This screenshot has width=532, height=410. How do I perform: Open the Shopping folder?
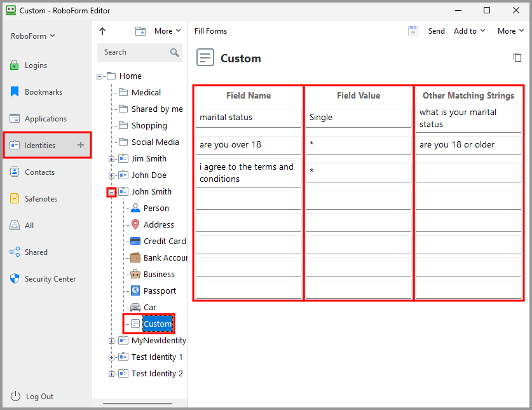point(143,126)
